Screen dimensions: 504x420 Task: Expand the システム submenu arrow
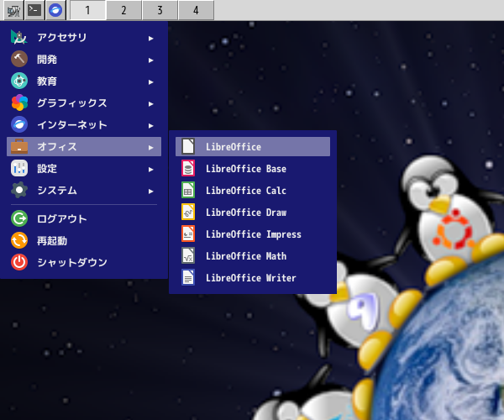click(150, 192)
